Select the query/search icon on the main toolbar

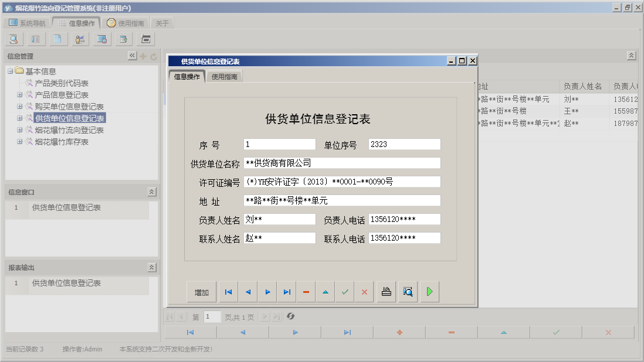(13, 39)
